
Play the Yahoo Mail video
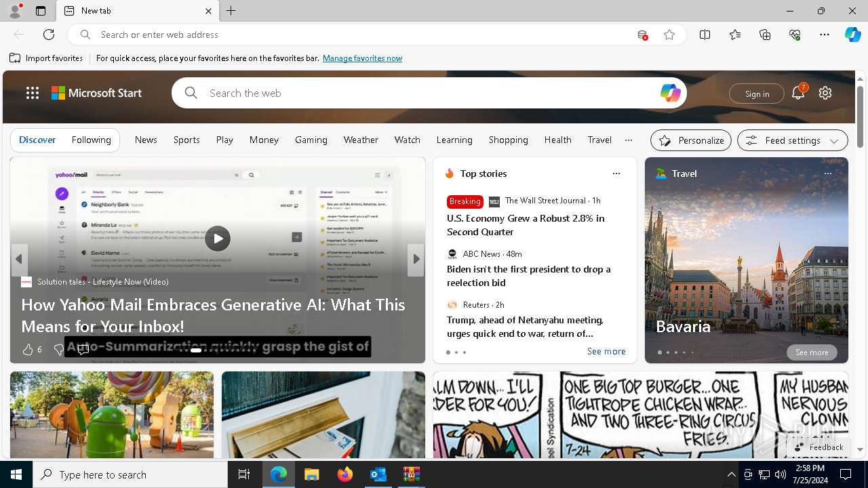click(x=218, y=238)
